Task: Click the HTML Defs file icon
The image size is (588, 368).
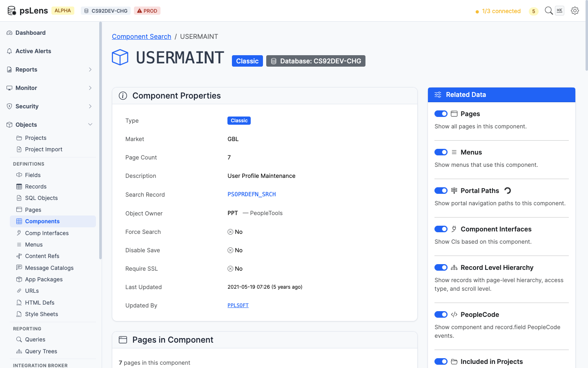Action: click(x=19, y=303)
